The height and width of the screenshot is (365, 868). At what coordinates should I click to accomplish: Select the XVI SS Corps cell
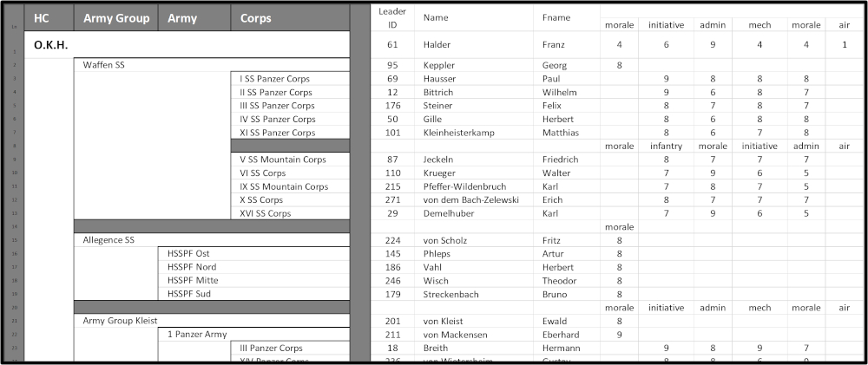266,213
